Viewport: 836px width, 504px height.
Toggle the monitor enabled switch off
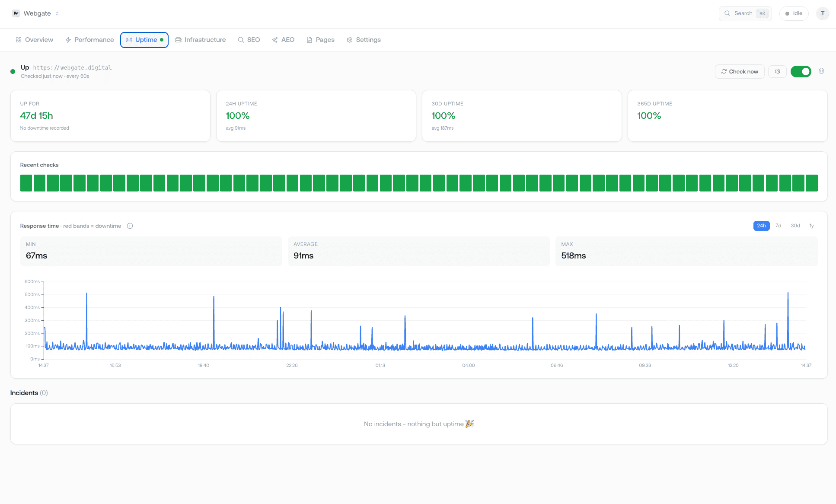[801, 71]
